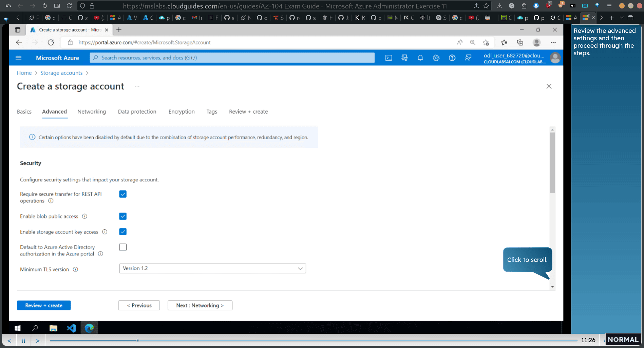Uncheck Require secure transfer for REST API operations
The image size is (644, 348).
point(123,194)
